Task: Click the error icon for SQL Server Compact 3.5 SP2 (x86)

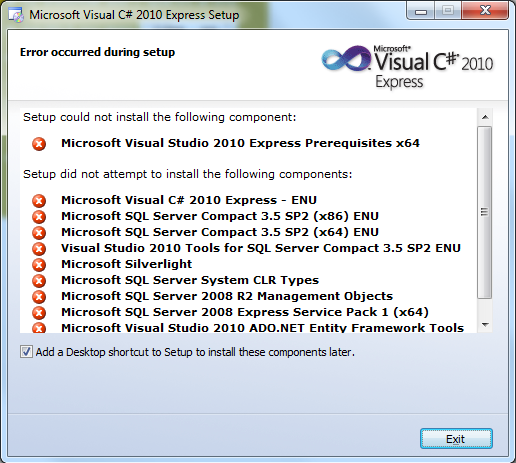Action: click(x=39, y=217)
